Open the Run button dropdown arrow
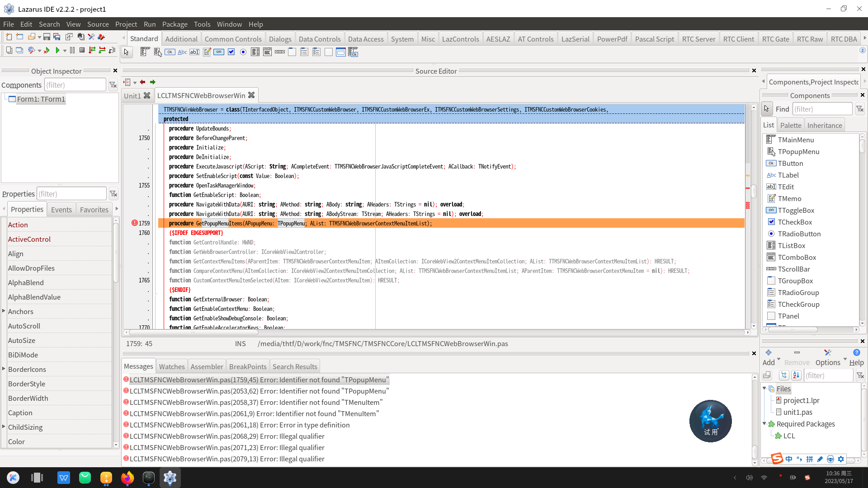Screen dimensions: 868x488 pyautogui.click(x=65, y=51)
